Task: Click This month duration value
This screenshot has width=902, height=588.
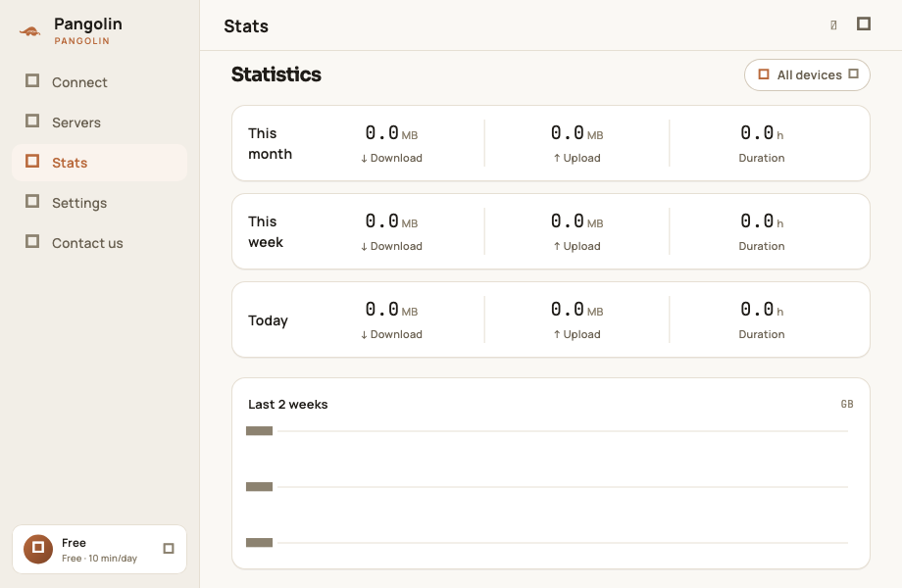Action: [762, 133]
